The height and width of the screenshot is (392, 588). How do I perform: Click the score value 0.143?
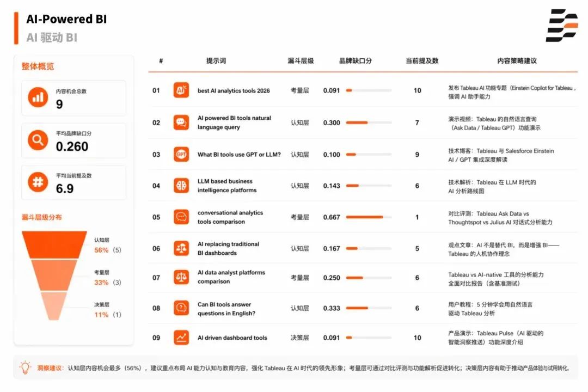point(332,186)
